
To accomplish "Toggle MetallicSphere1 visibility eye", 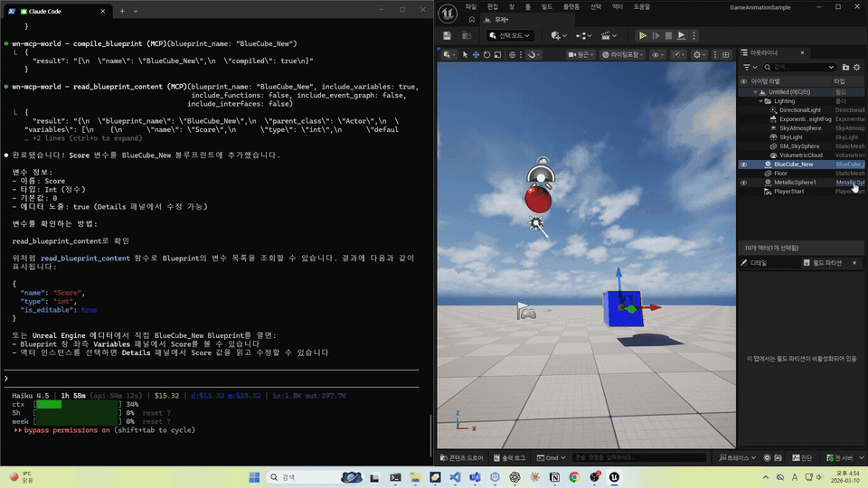I will (743, 183).
